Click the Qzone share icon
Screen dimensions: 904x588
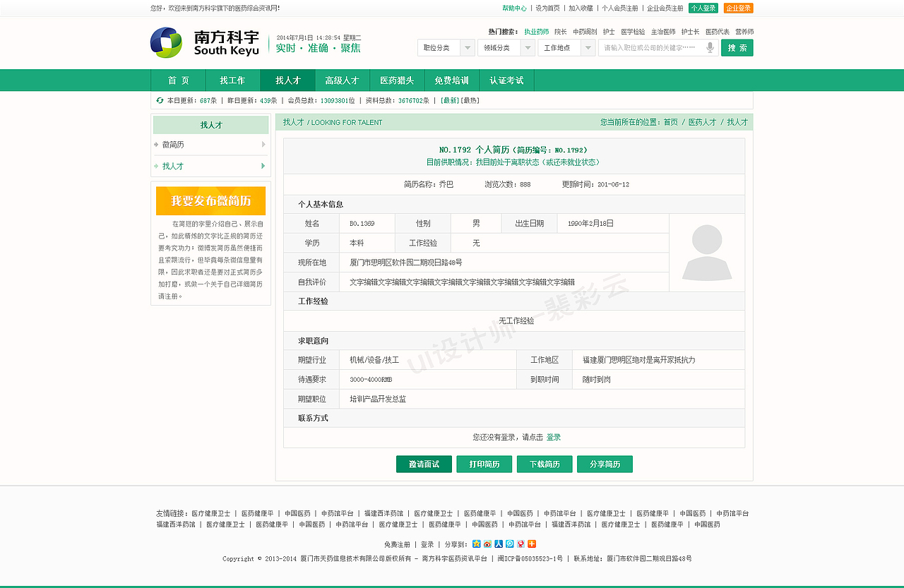click(476, 544)
